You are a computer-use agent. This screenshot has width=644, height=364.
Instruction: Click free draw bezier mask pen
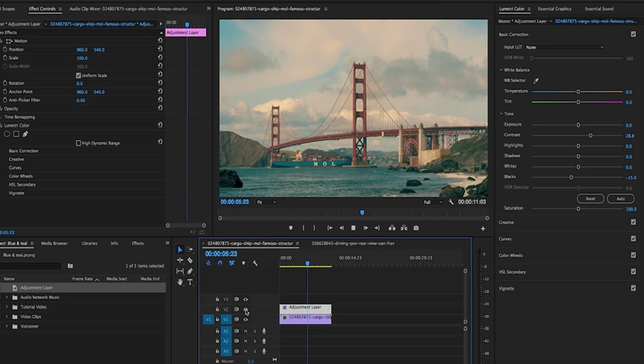(25, 134)
